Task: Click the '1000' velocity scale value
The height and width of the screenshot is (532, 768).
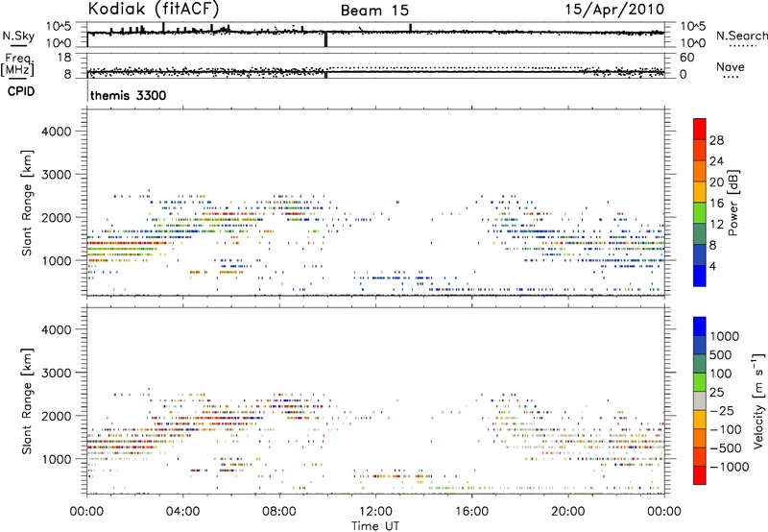Action: tap(725, 336)
